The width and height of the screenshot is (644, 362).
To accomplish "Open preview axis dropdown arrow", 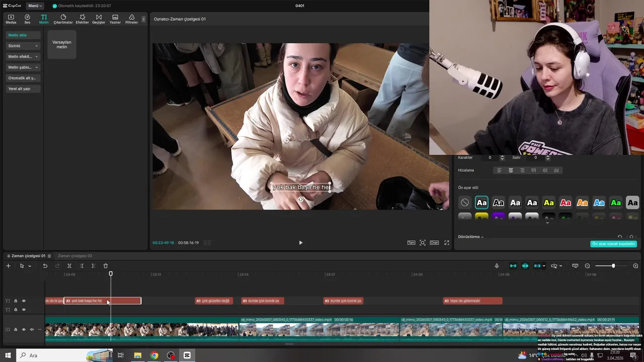I will [x=560, y=266].
